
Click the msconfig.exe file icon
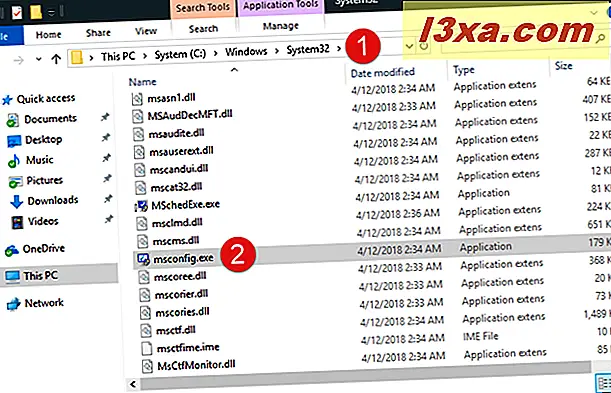click(143, 259)
